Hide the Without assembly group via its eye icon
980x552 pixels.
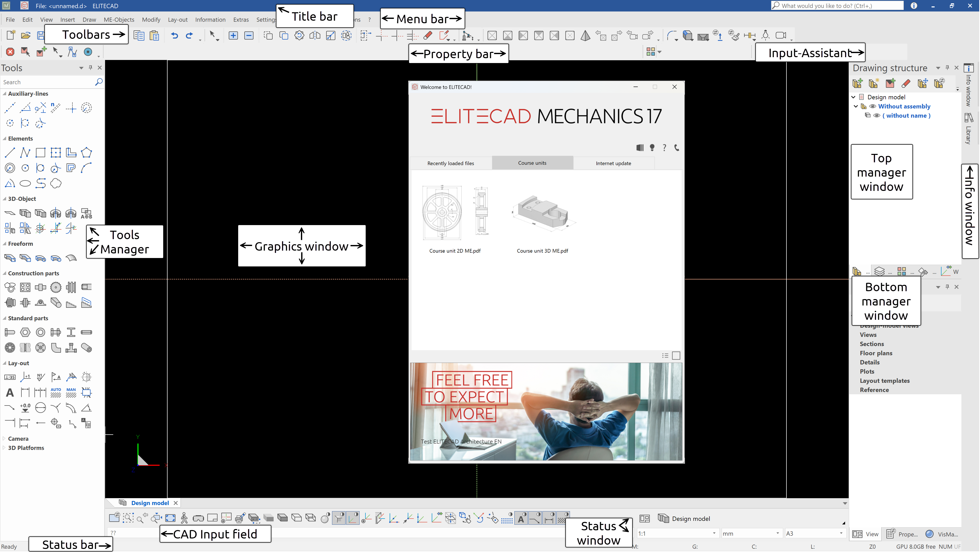click(873, 106)
